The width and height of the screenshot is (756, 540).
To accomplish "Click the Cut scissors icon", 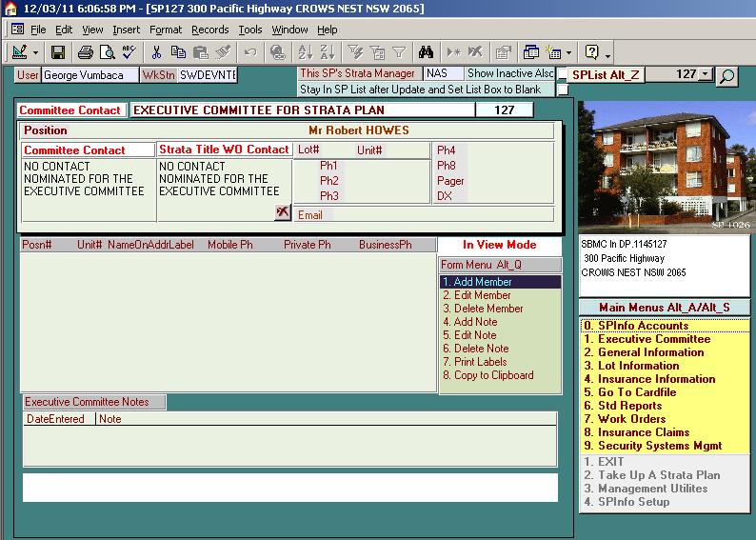I will (157, 52).
